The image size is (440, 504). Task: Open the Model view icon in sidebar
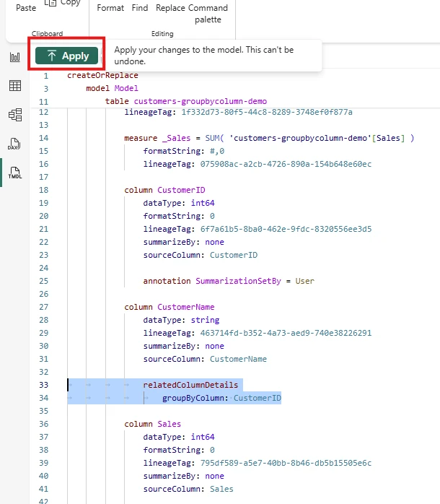[15, 115]
